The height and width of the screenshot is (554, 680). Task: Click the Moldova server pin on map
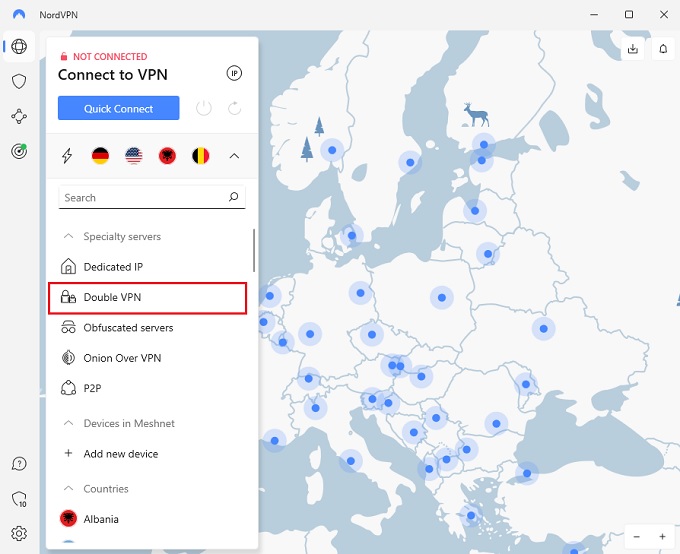point(526,384)
